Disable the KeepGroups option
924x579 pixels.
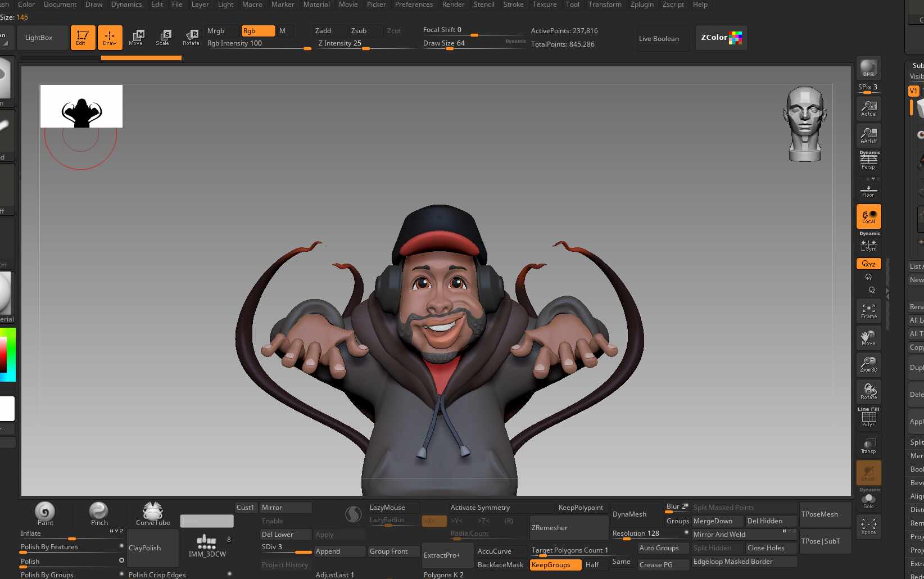(x=555, y=565)
